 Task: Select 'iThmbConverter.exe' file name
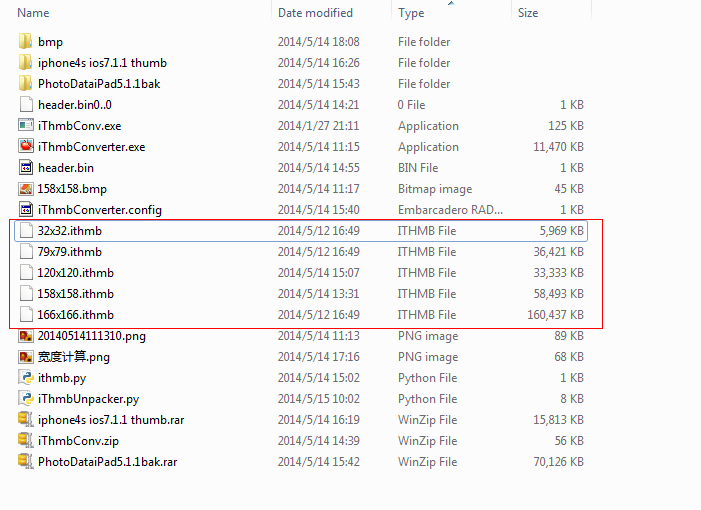tap(92, 147)
